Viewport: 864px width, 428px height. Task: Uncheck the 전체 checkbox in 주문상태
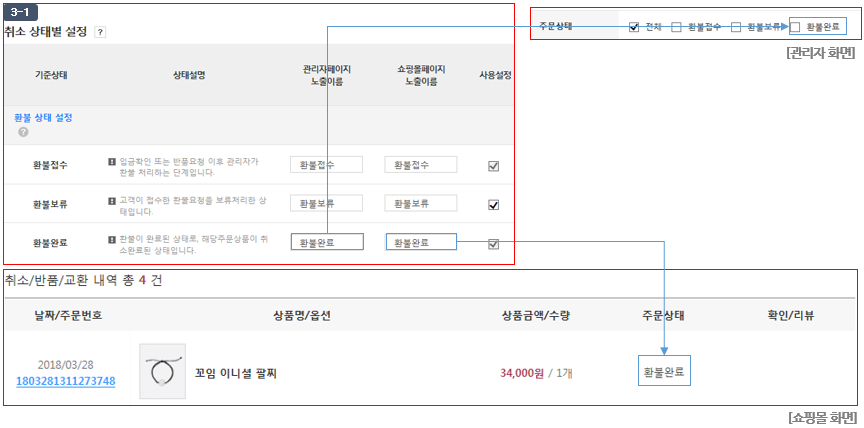[634, 27]
